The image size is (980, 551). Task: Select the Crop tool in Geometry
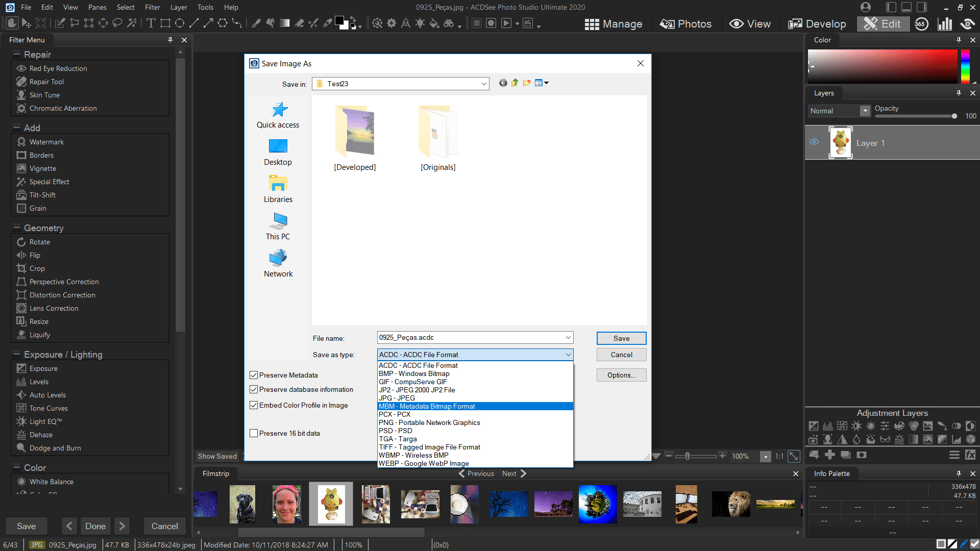pyautogui.click(x=37, y=268)
